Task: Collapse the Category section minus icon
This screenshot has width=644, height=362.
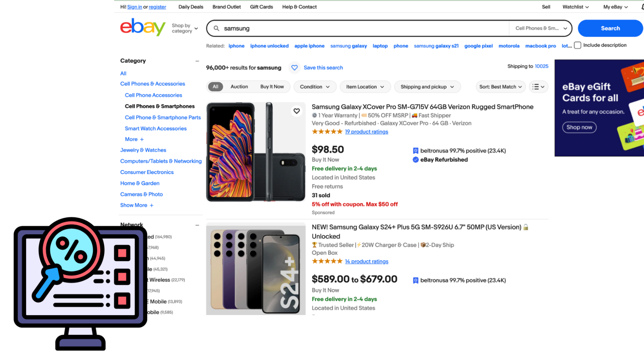Action: click(x=197, y=61)
